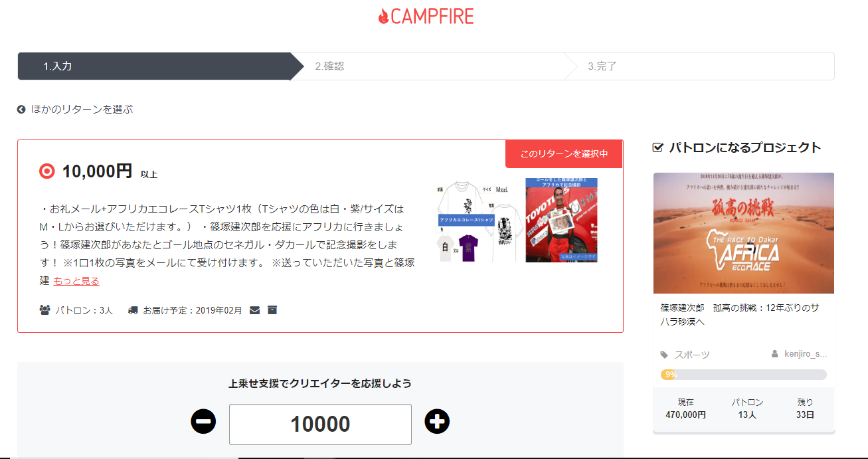Select the 10,000円 reward radio button
The width and height of the screenshot is (868, 459).
tap(46, 171)
